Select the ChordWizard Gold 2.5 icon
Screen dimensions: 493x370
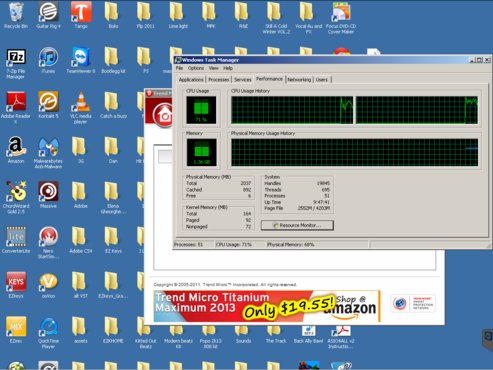16,197
